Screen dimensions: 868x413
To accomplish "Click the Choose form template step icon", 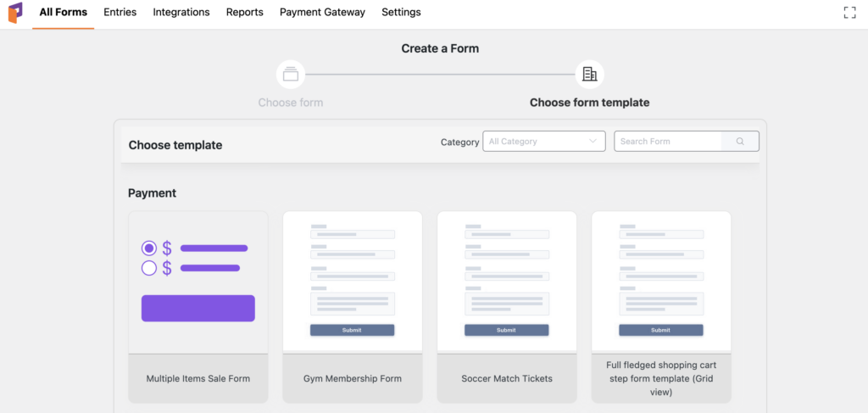I will [x=589, y=75].
